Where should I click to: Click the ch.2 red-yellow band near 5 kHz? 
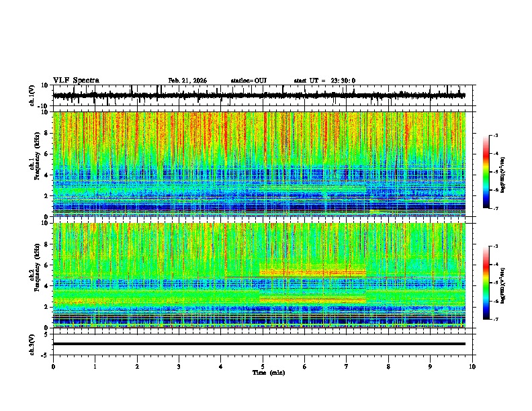312,272
